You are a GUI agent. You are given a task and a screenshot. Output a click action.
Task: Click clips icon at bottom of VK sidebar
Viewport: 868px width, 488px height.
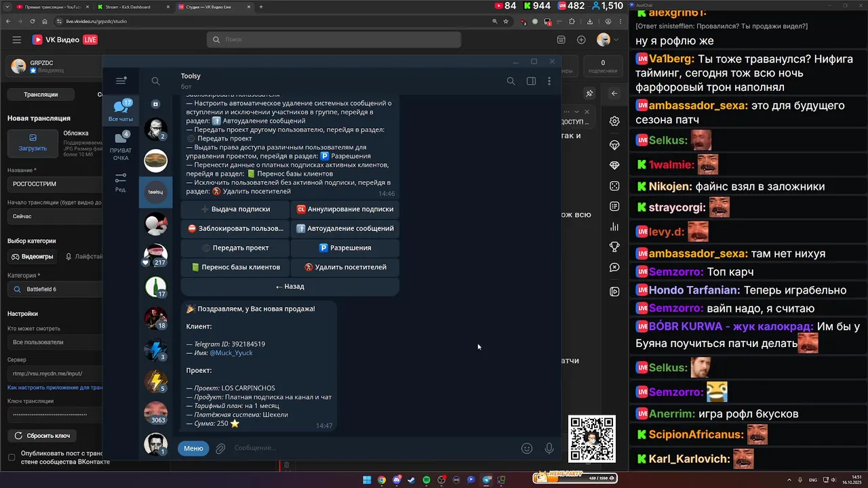pyautogui.click(x=614, y=292)
